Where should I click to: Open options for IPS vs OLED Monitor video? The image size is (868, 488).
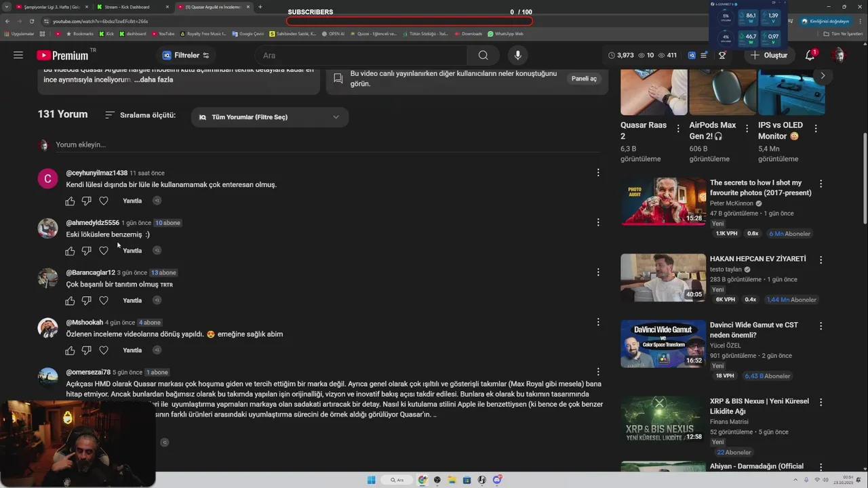coord(816,128)
